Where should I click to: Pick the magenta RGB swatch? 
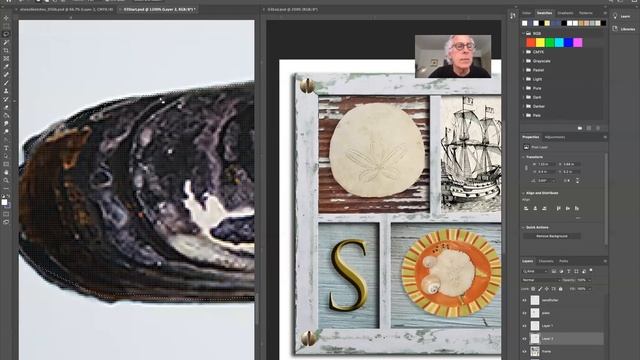click(x=578, y=42)
